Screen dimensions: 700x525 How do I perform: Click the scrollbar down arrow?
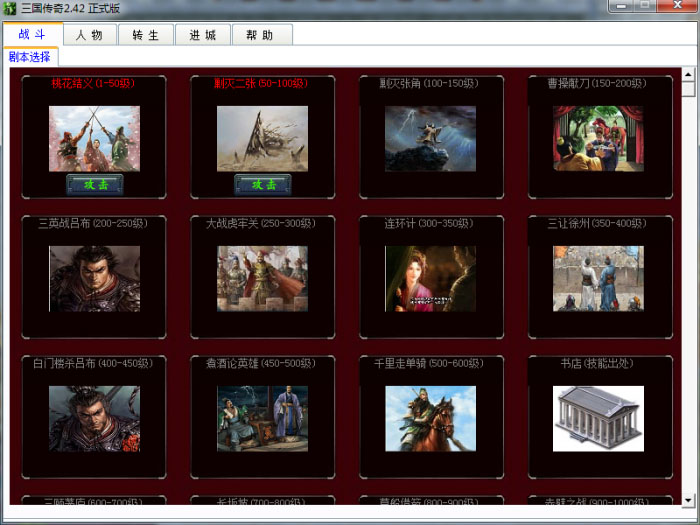688,498
